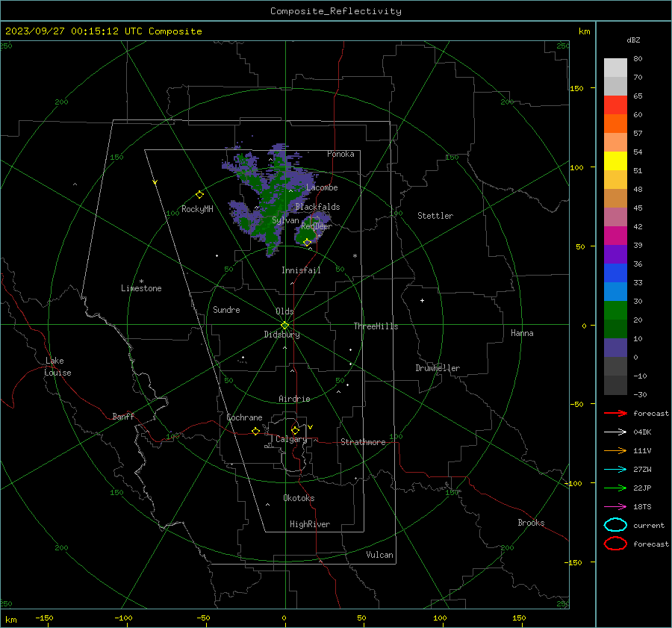672x628 pixels.
Task: Click the -30 dBZ value in the legend
Action: tap(640, 394)
